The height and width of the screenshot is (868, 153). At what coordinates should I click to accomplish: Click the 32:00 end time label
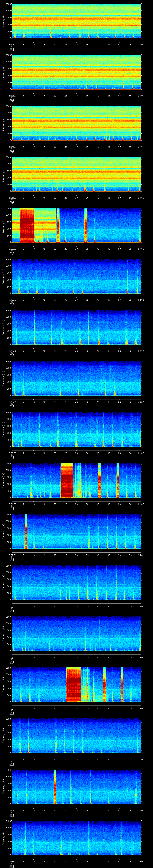(141, 504)
